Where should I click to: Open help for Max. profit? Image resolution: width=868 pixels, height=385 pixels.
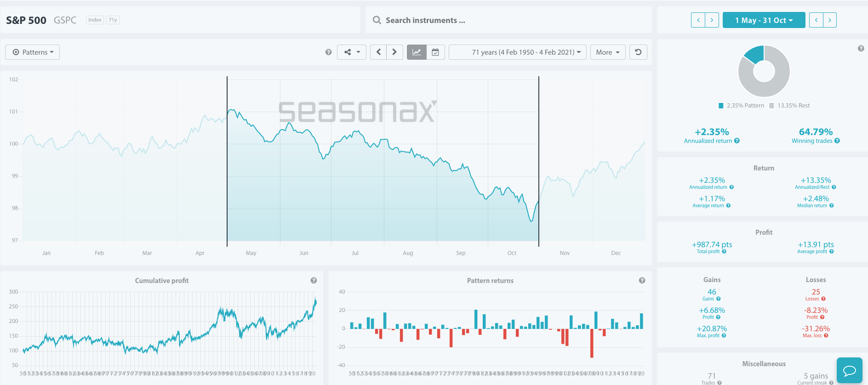coord(724,336)
